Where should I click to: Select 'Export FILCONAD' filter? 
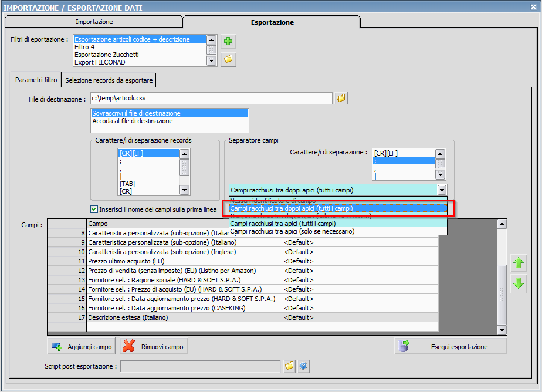coord(140,62)
